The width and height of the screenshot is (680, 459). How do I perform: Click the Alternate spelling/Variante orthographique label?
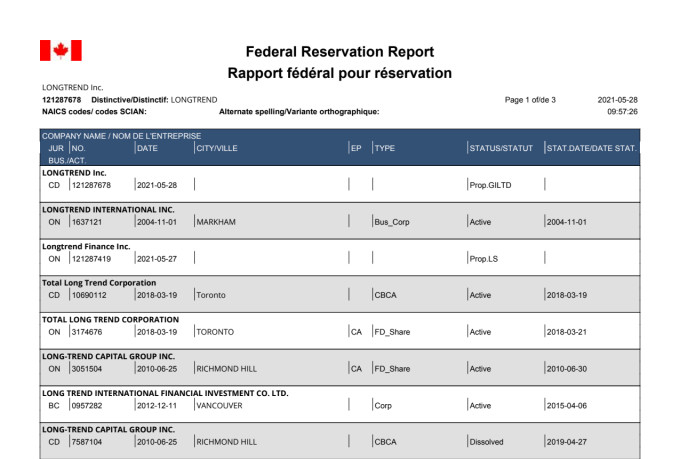click(x=298, y=112)
